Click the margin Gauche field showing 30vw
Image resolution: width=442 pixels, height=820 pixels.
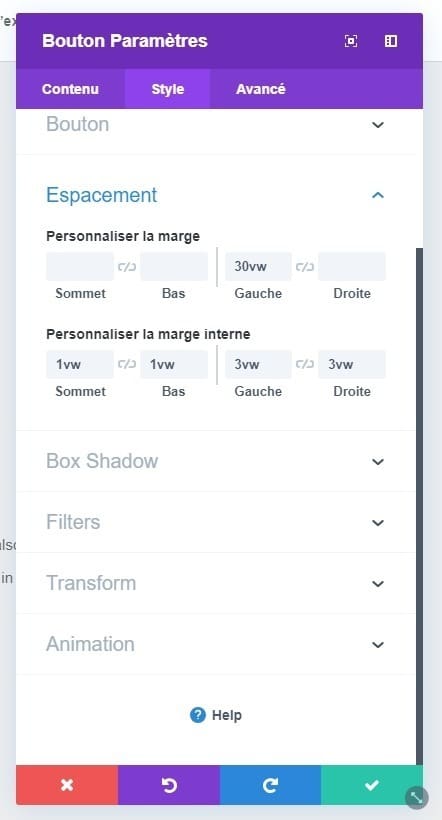pyautogui.click(x=258, y=267)
